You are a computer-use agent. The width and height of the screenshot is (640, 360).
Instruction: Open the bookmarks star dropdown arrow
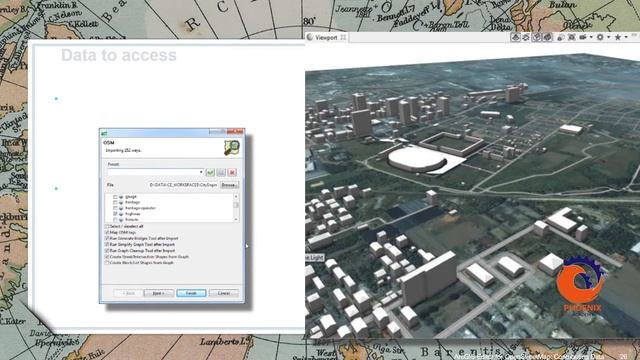coord(626,37)
